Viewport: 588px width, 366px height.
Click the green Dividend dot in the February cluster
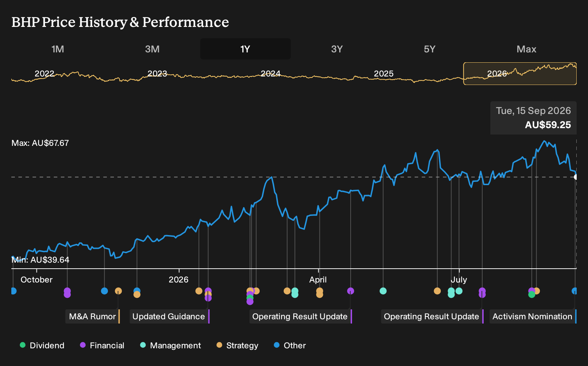(250, 298)
